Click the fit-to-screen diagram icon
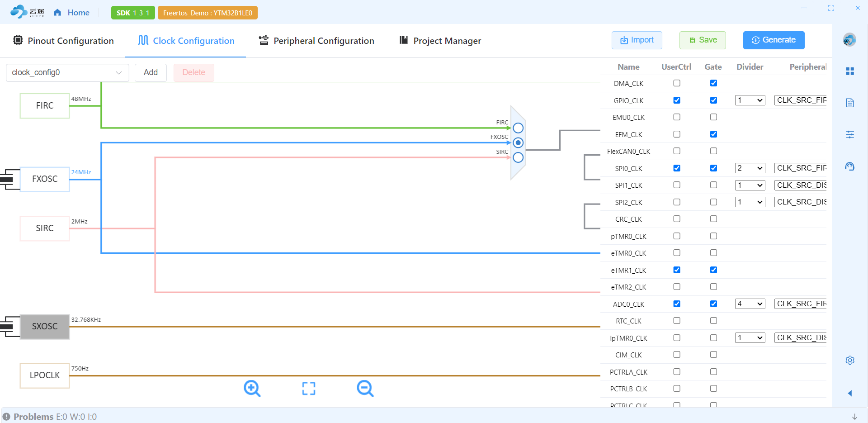 [309, 388]
